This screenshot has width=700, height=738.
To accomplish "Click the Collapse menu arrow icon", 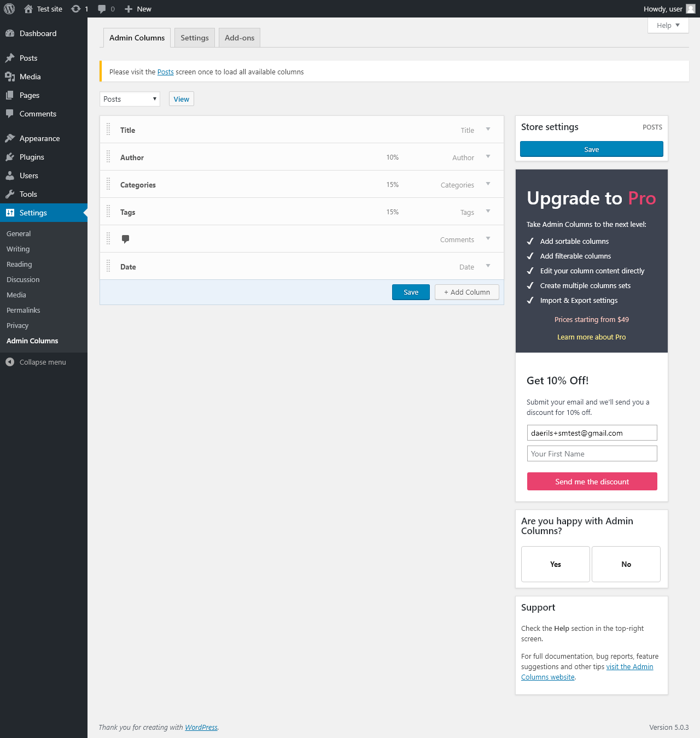I will [10, 362].
